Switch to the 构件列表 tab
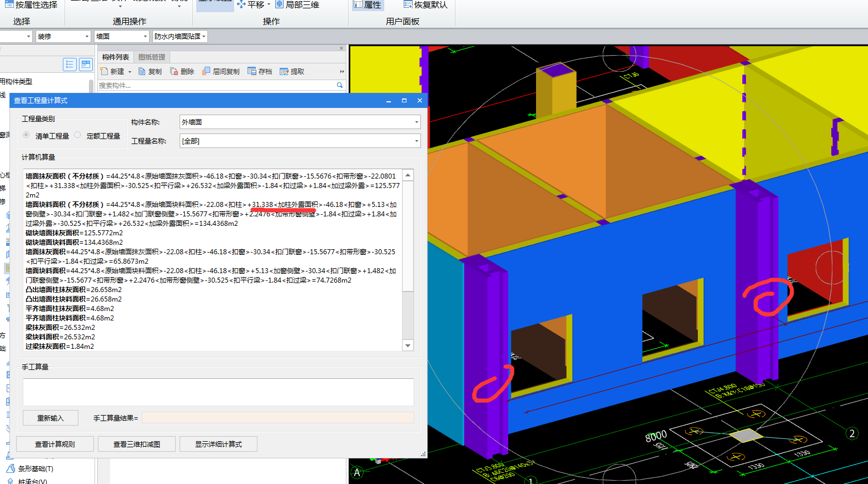 tap(116, 57)
